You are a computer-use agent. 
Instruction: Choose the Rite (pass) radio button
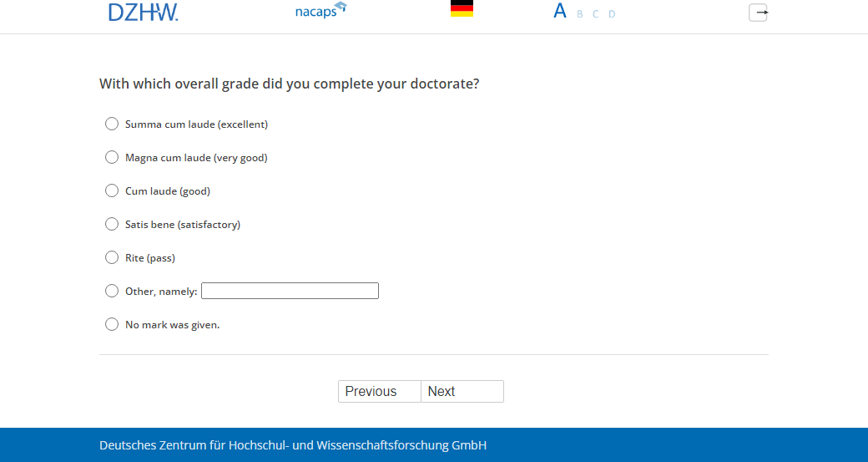[112, 257]
